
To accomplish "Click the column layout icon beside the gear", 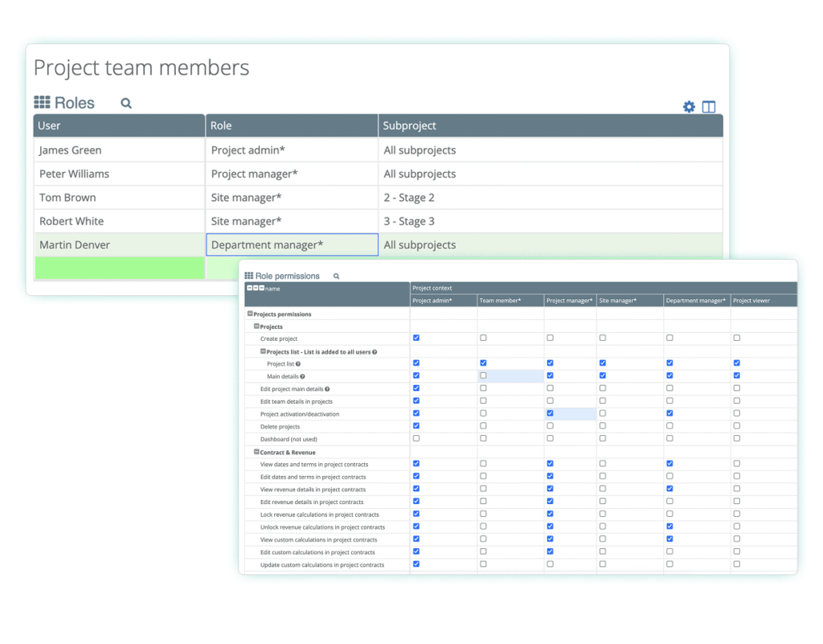I will [709, 106].
